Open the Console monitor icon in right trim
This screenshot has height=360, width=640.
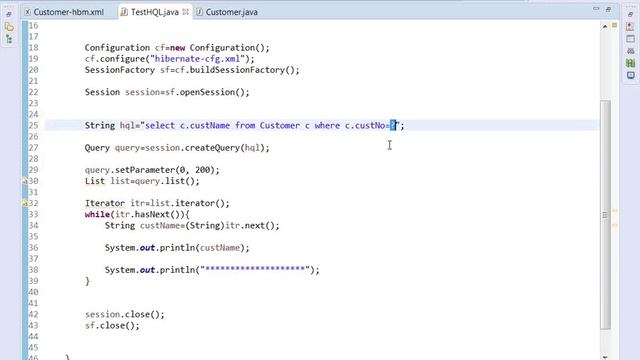[x=631, y=76]
